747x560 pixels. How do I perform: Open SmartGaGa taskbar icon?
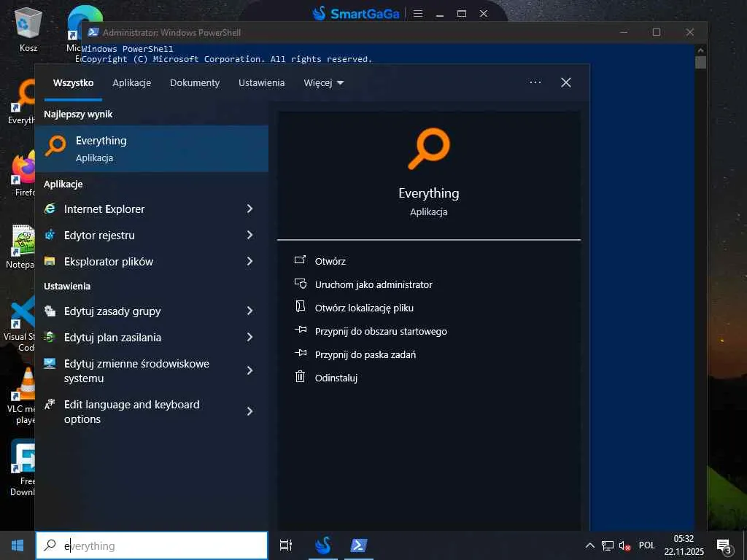[x=323, y=545]
